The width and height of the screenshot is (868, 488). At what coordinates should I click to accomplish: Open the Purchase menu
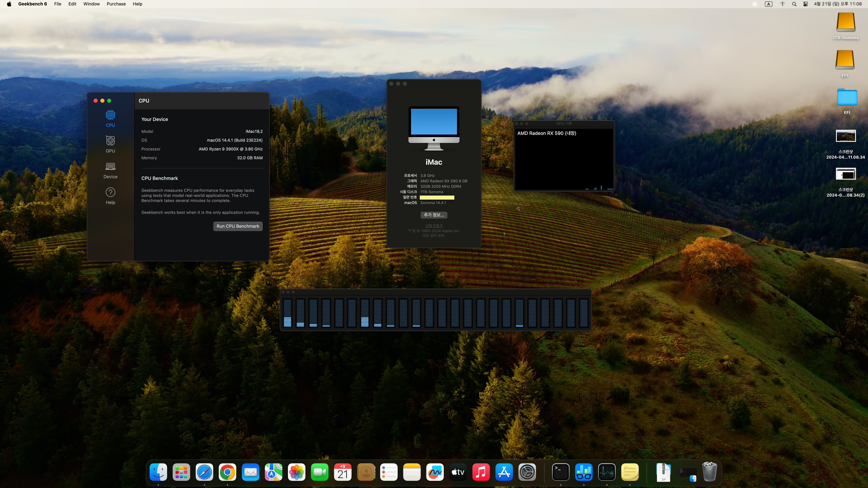[116, 4]
